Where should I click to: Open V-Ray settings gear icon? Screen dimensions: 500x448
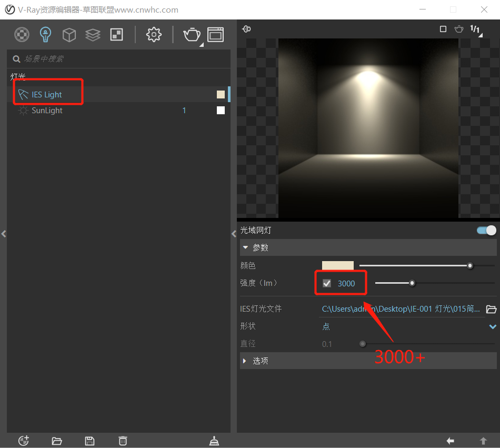click(154, 34)
